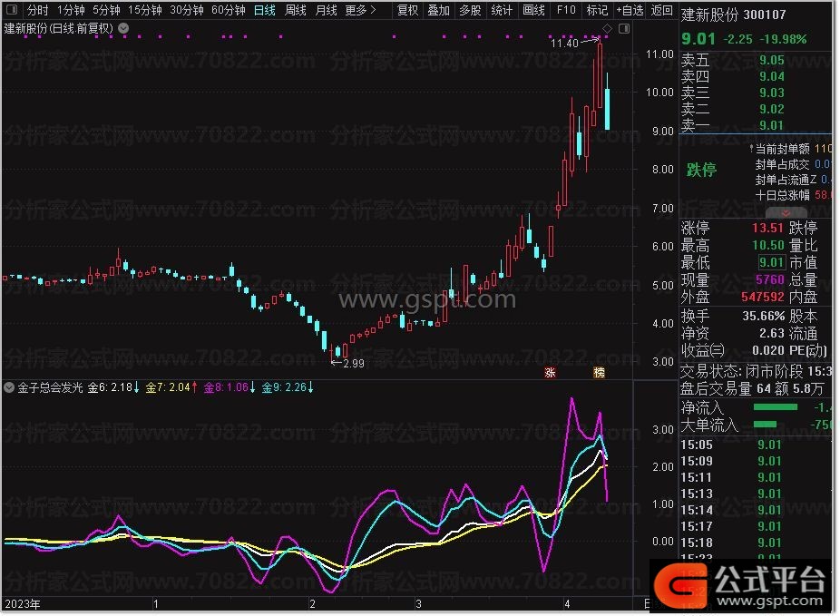Click the green 跌停 status label
Viewport: 840px width, 616px height.
click(x=701, y=170)
